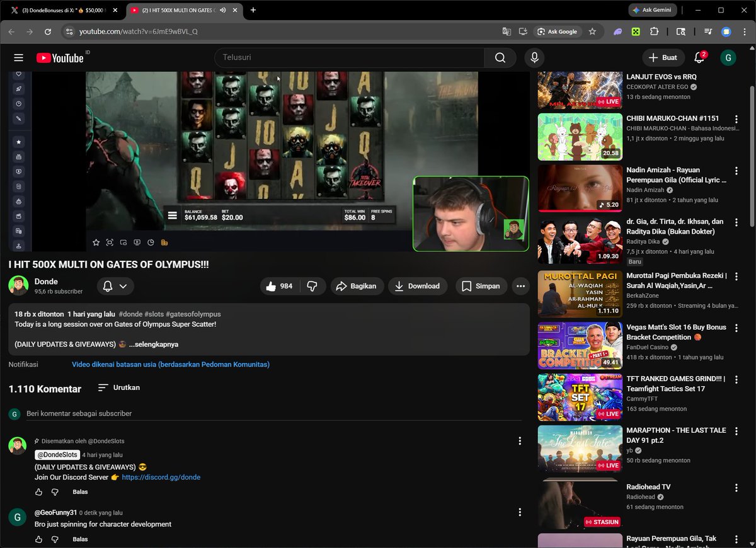Click Ask Google in the address bar
Screen dimensions: 756x548
[x=557, y=31]
